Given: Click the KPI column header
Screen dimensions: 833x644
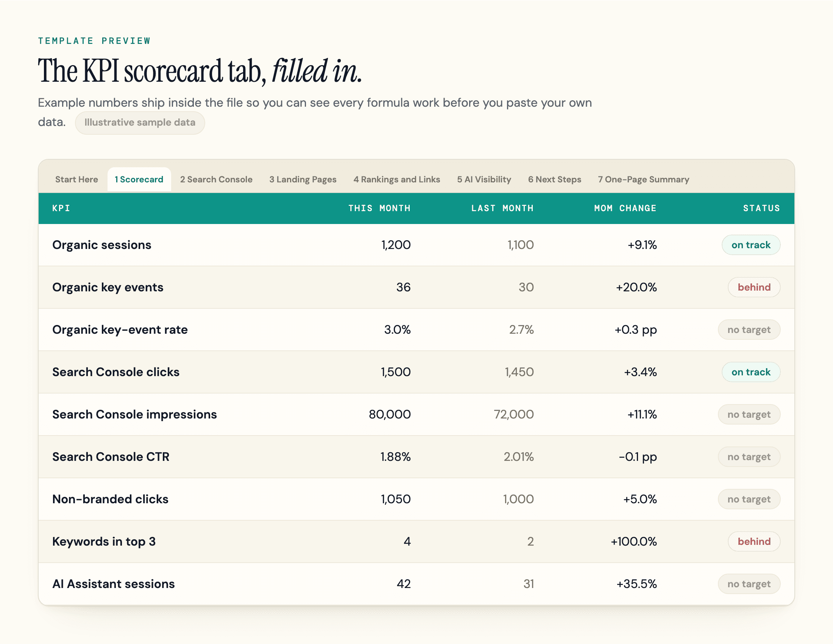Looking at the screenshot, I should [x=61, y=208].
